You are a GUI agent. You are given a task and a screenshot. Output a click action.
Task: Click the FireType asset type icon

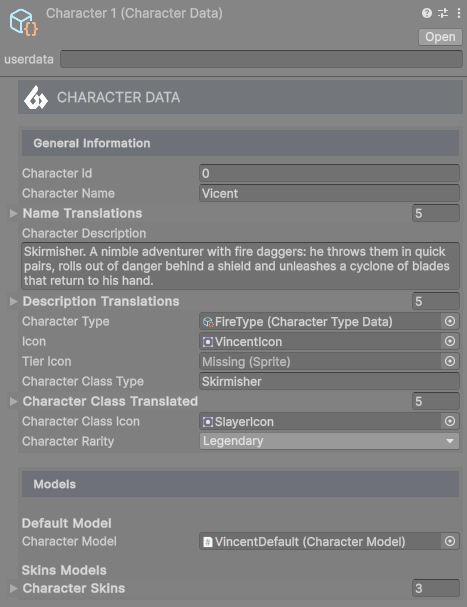tap(208, 322)
